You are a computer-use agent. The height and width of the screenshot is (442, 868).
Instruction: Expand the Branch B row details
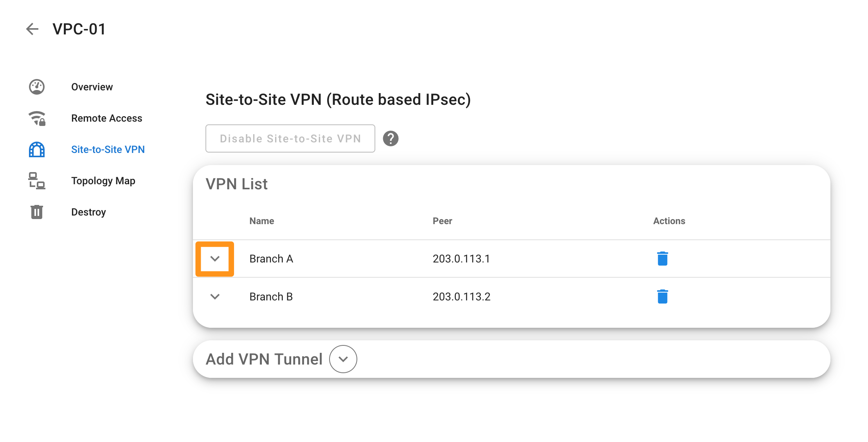(x=215, y=296)
